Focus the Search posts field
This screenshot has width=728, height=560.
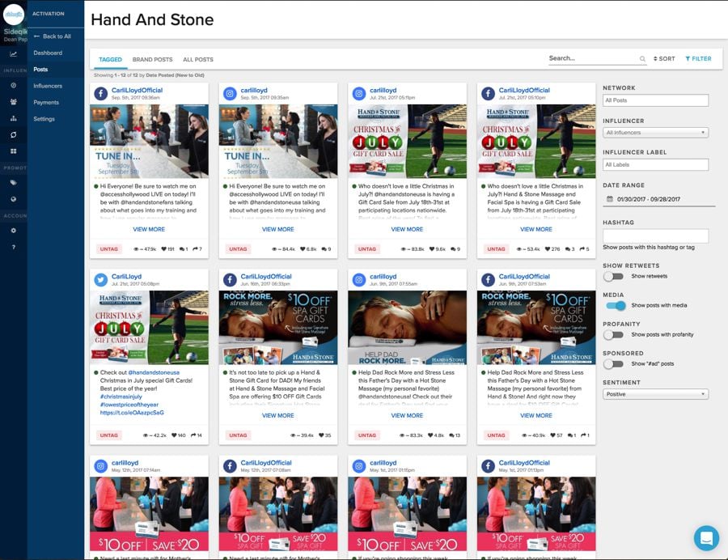(x=594, y=58)
